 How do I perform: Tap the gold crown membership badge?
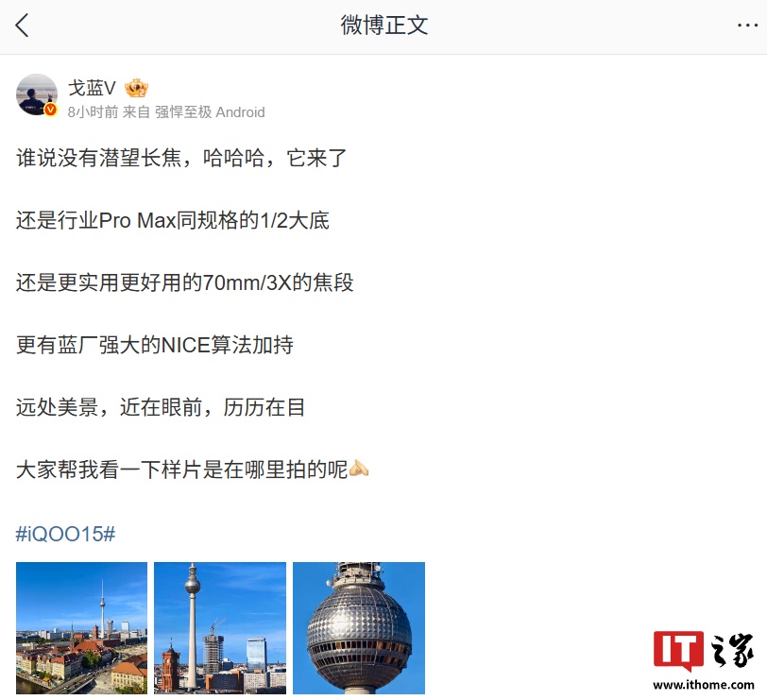coord(136,88)
